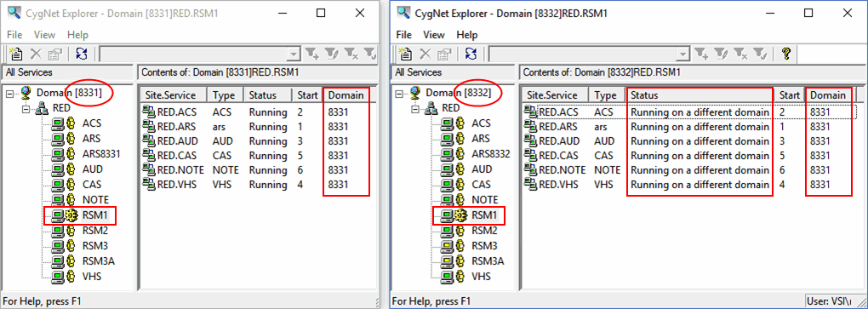This screenshot has height=309, width=868.
Task: Collapse Domain [8332] node in right tree
Action: point(398,94)
